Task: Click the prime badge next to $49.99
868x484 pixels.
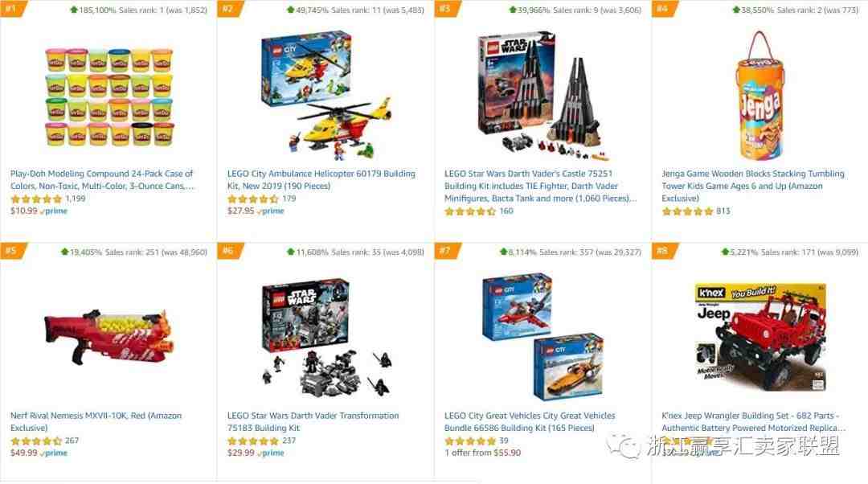Action: click(54, 453)
